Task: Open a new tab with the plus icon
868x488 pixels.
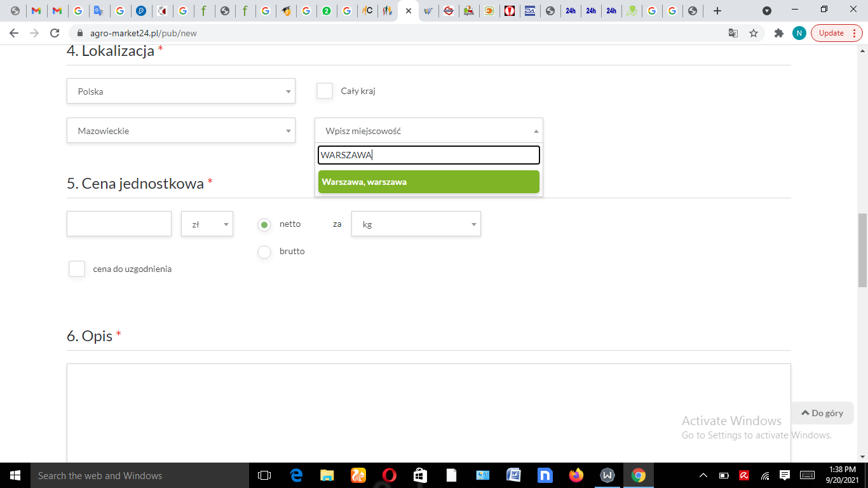Action: point(717,11)
